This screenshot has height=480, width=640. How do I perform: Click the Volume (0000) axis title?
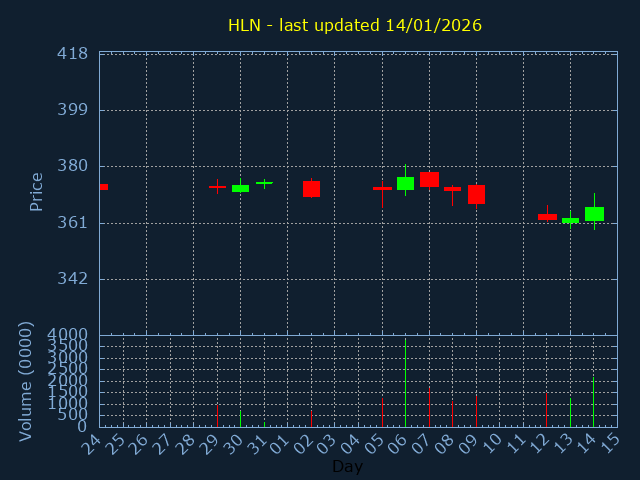coord(26,381)
